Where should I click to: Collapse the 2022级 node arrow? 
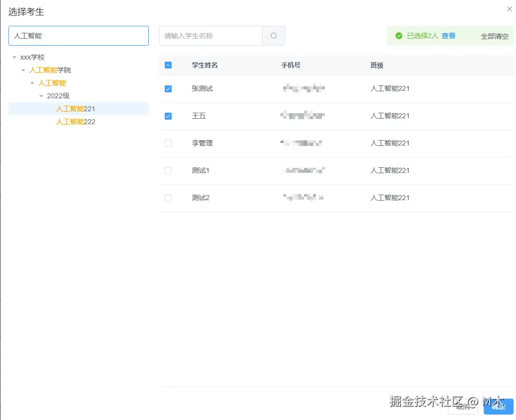click(41, 96)
